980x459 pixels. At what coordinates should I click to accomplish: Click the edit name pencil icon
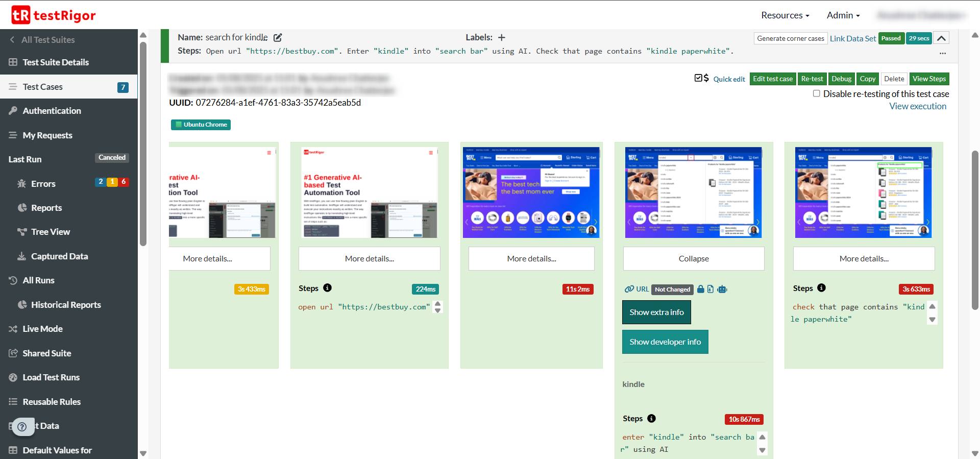coord(278,38)
